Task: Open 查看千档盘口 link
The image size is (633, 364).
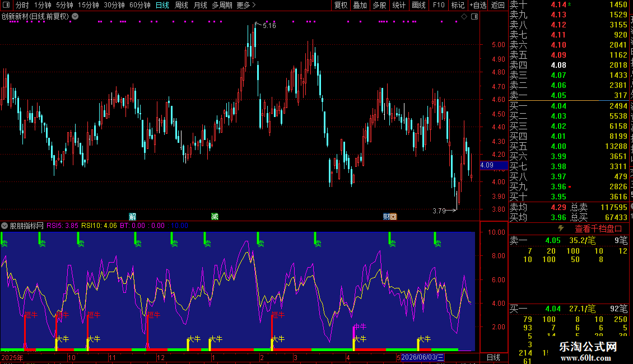Action: coord(598,229)
